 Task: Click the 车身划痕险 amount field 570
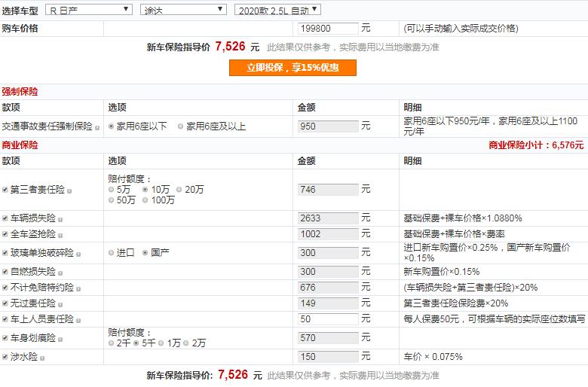[328, 338]
